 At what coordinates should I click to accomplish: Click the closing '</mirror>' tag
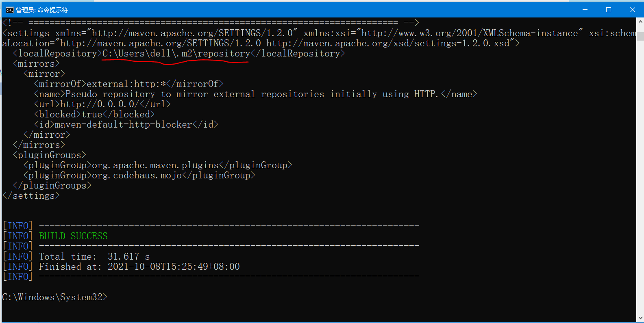click(x=47, y=134)
